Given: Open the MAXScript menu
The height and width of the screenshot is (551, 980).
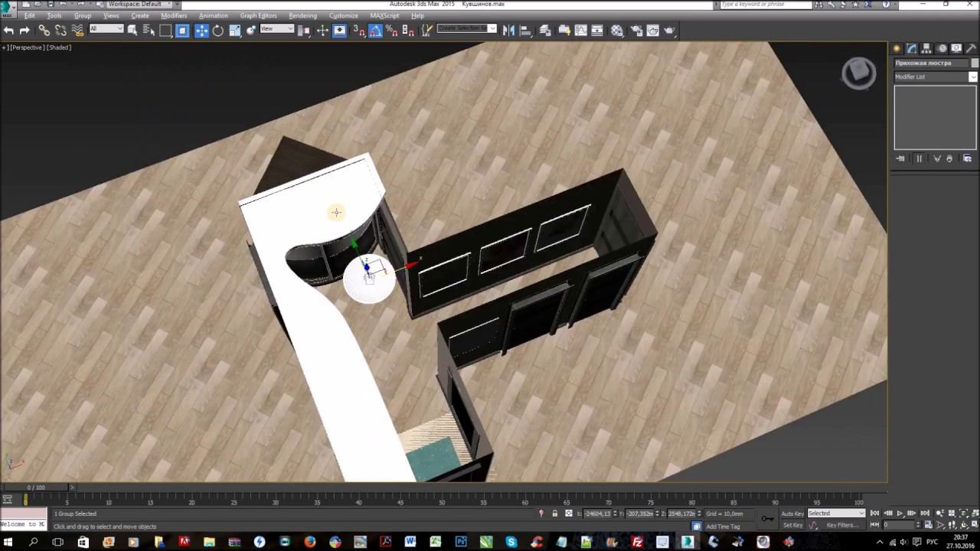Looking at the screenshot, I should tap(384, 16).
